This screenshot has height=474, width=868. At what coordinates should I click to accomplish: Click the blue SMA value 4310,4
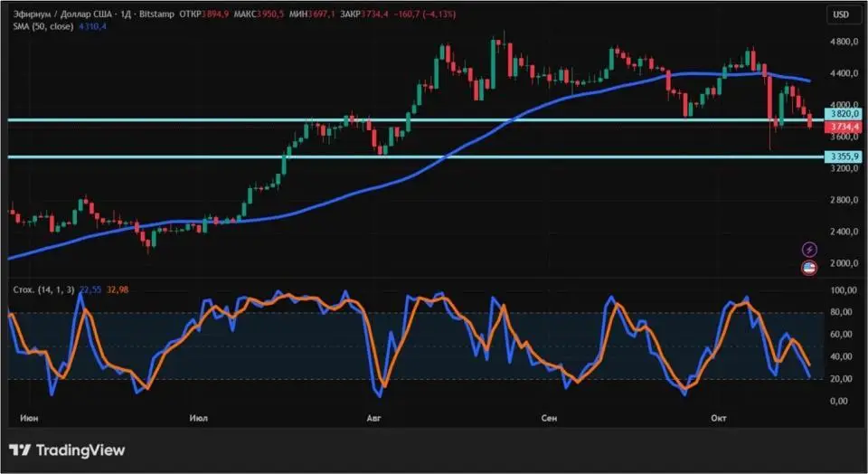93,26
